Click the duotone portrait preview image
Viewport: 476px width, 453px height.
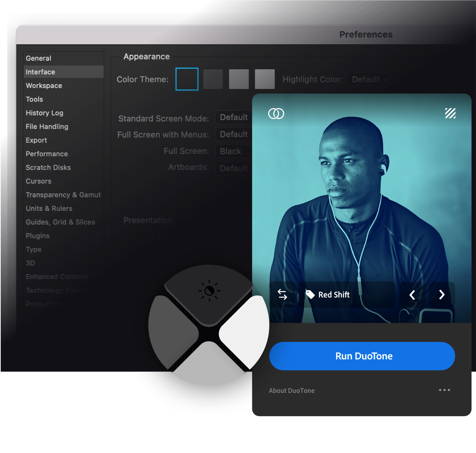(362, 208)
